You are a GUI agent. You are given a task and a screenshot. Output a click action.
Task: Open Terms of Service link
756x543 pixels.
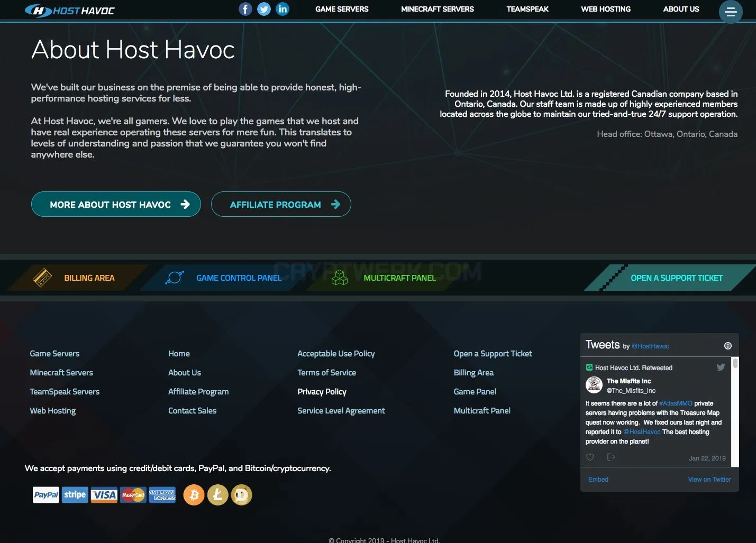coord(326,373)
